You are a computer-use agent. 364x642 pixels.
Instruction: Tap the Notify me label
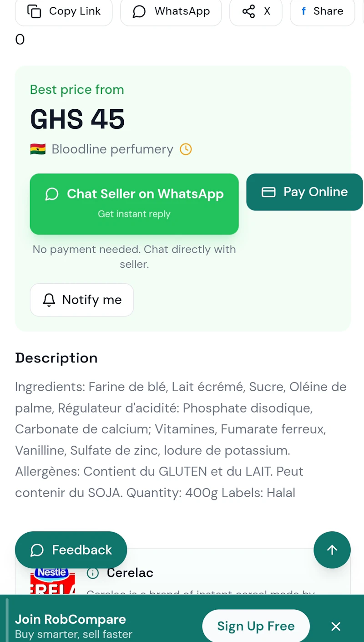(92, 300)
